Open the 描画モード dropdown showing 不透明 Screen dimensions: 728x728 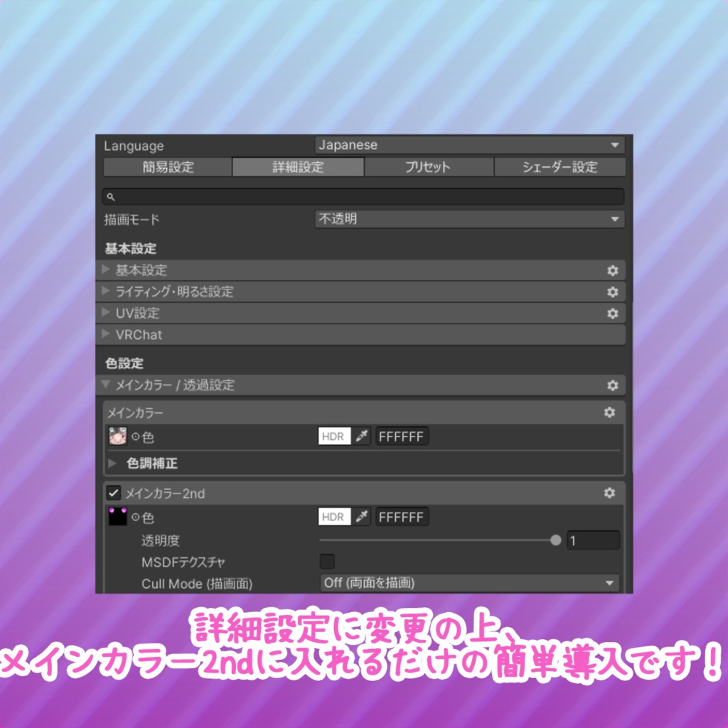pyautogui.click(x=469, y=219)
